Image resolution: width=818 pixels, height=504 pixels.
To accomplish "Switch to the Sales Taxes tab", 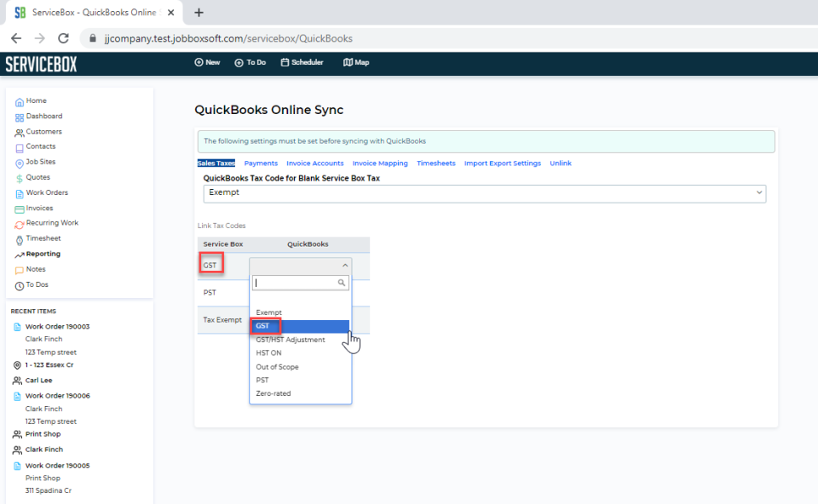I will [x=216, y=163].
